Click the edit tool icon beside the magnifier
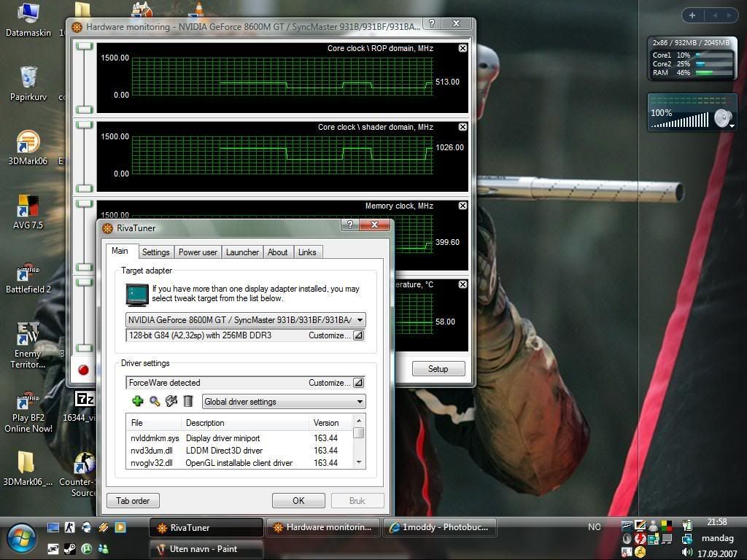747x560 pixels. 171,402
